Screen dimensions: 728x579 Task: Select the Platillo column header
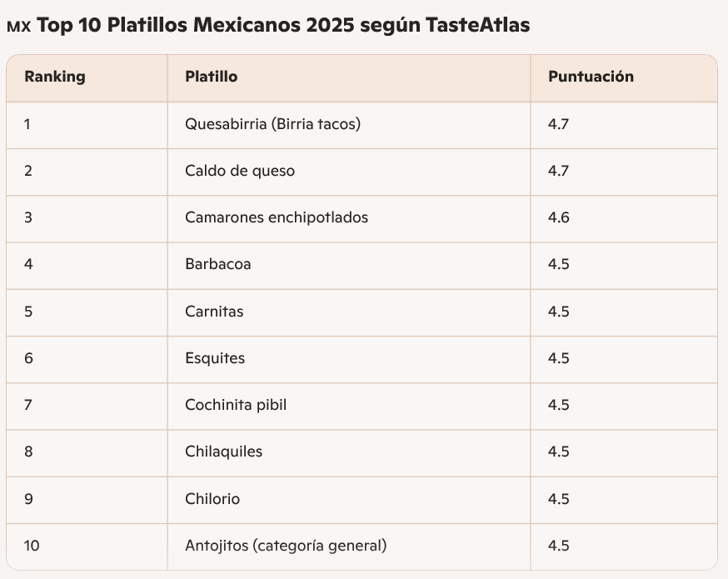(x=212, y=77)
